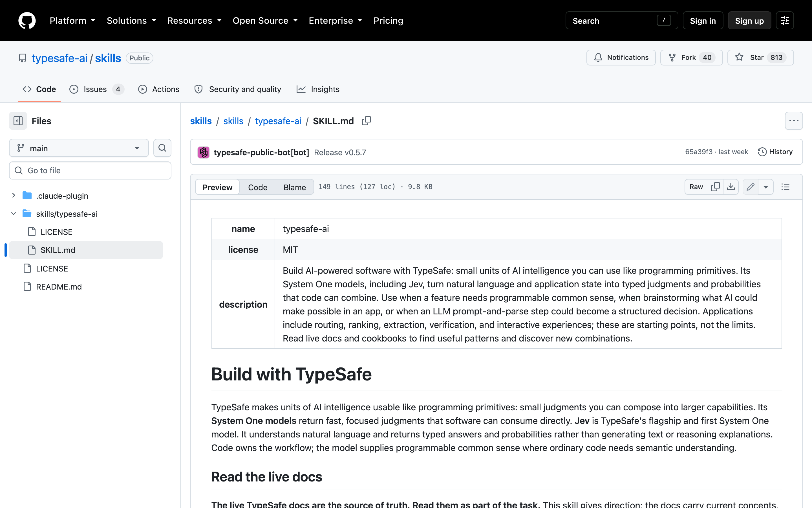Copy raw file contents to clipboard
The width and height of the screenshot is (812, 508).
click(715, 187)
